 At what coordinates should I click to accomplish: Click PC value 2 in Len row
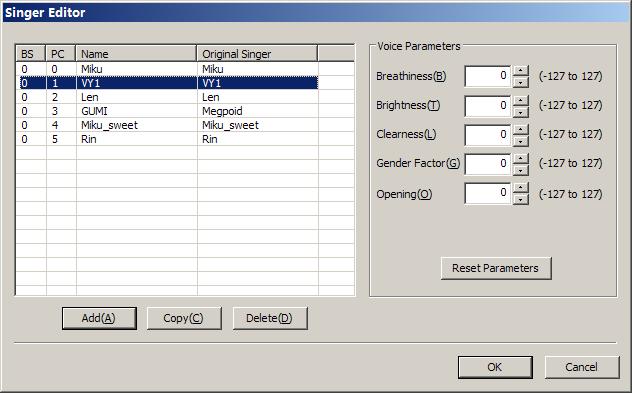pos(61,97)
